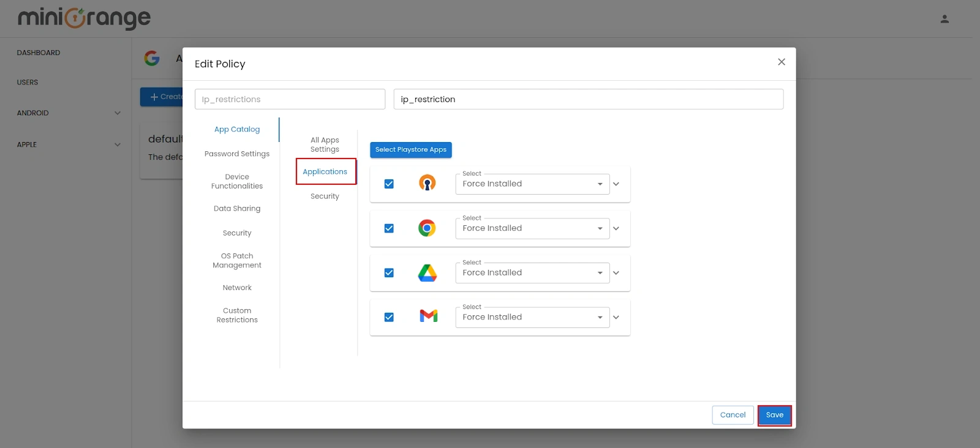Click the Gmail app icon

click(428, 316)
